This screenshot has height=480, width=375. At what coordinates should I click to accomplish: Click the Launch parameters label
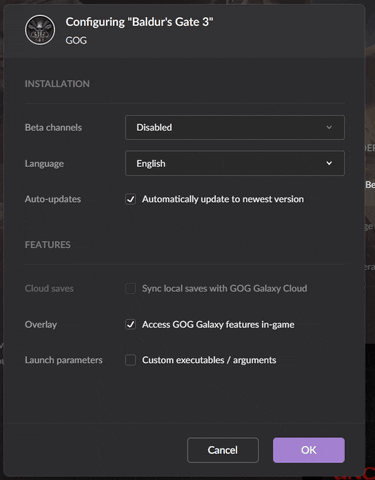pyautogui.click(x=64, y=360)
